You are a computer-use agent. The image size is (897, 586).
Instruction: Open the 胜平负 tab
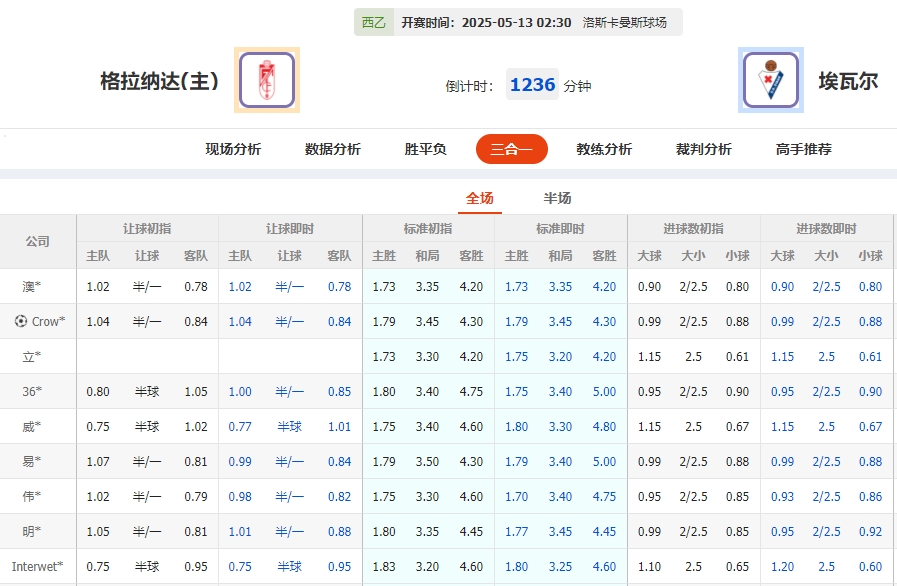[424, 147]
